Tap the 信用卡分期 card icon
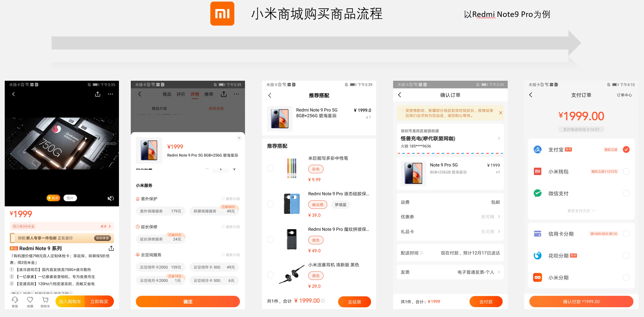 538,234
